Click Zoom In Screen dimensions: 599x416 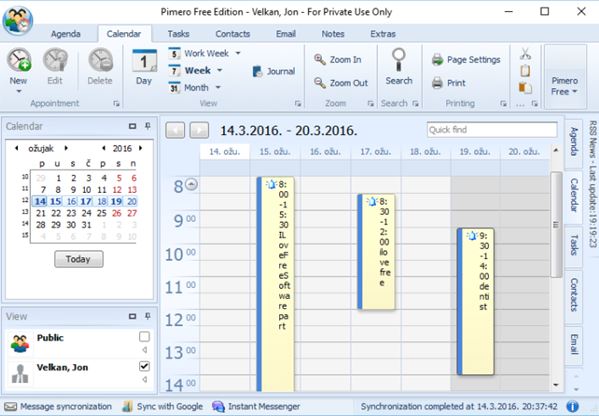(337, 60)
